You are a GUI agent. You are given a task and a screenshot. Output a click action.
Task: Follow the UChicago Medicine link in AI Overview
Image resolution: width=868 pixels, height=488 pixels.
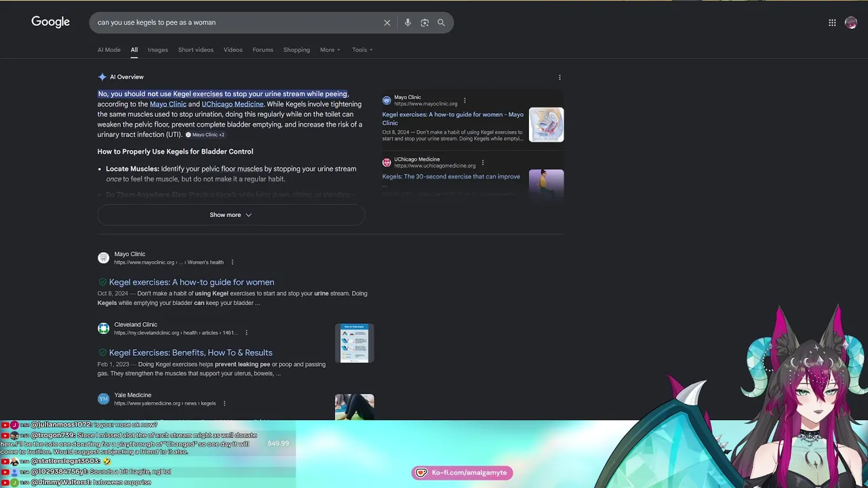click(233, 104)
